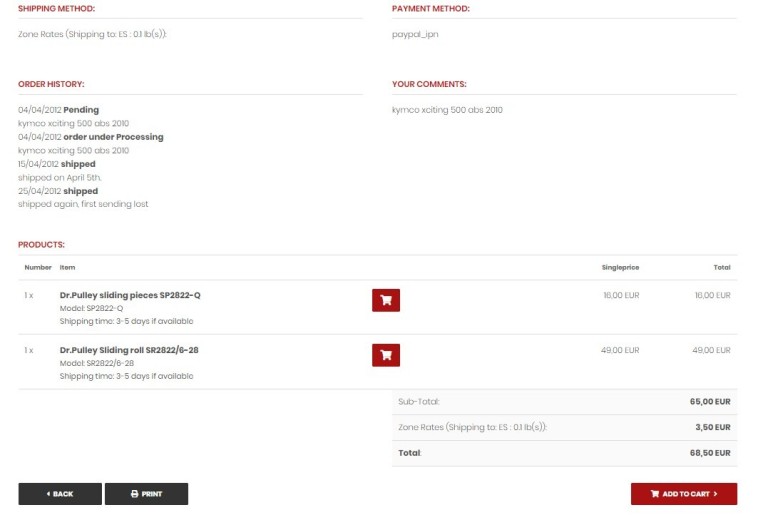768x515 pixels.
Task: Click the Singleprice column header
Action: point(620,268)
